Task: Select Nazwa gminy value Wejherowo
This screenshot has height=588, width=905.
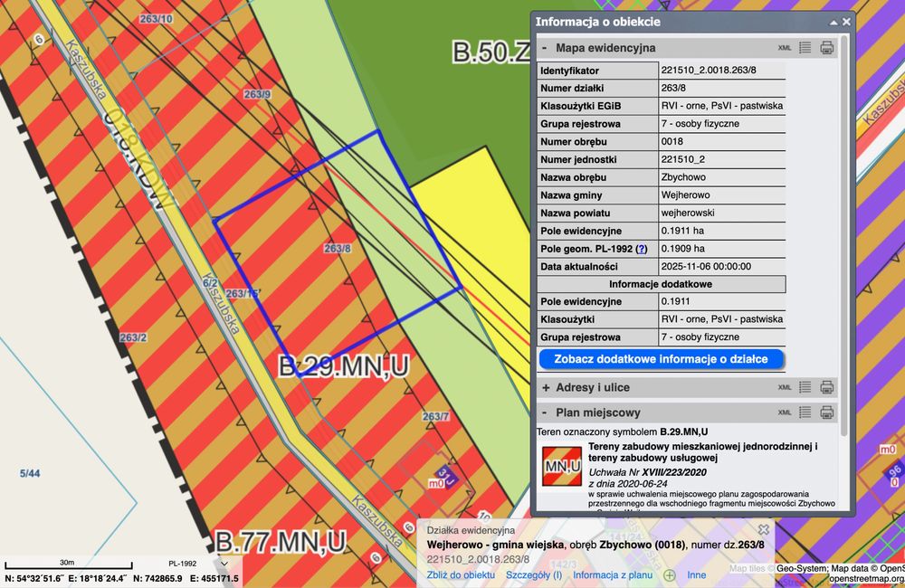Action: 686,195
